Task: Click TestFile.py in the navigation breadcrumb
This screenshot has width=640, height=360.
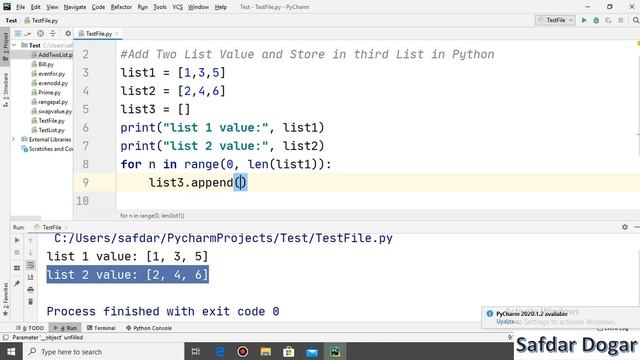Action: pos(41,20)
